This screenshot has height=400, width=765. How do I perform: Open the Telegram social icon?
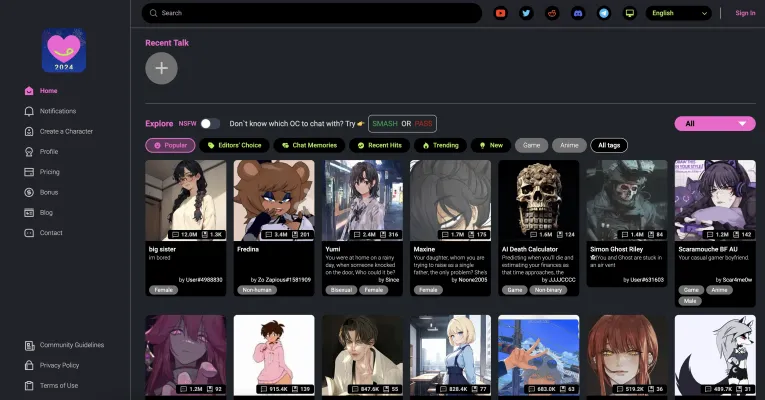pos(604,13)
